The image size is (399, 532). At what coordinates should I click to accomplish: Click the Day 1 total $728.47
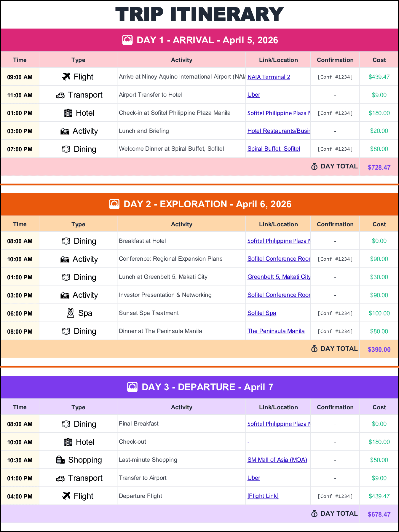(x=379, y=167)
